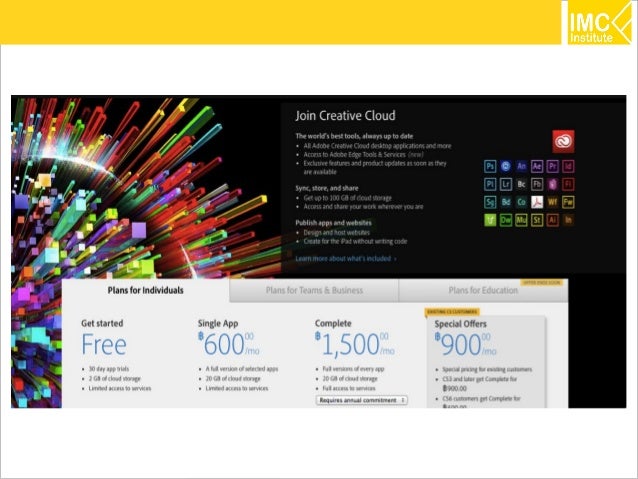This screenshot has width=638, height=479.
Task: Click the Complete plan heading
Action: click(333, 324)
